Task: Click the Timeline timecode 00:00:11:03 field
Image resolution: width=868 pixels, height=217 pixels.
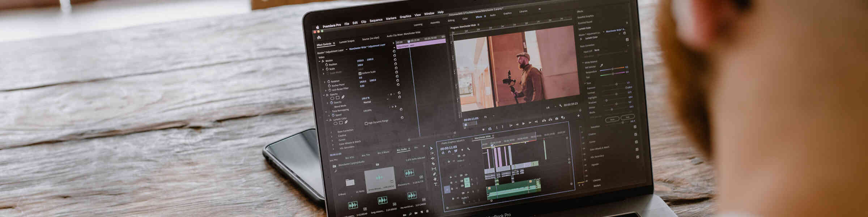Action: click(x=448, y=148)
